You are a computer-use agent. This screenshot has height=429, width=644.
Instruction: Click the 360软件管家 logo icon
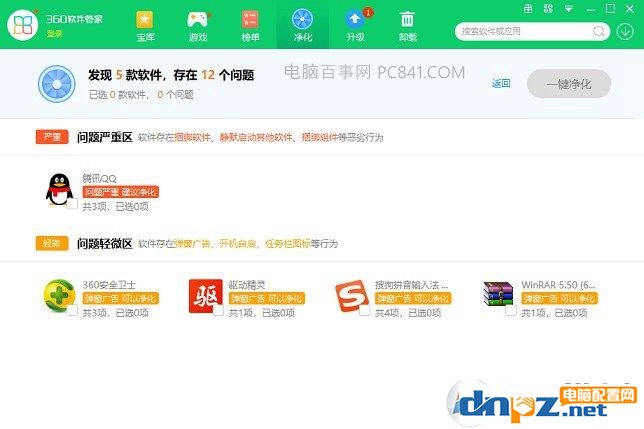(x=23, y=25)
